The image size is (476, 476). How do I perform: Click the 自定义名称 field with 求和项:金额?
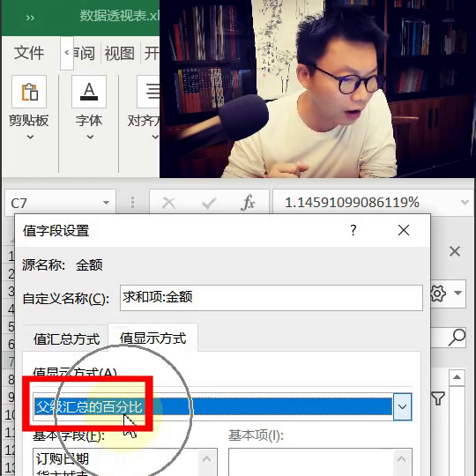tap(271, 298)
